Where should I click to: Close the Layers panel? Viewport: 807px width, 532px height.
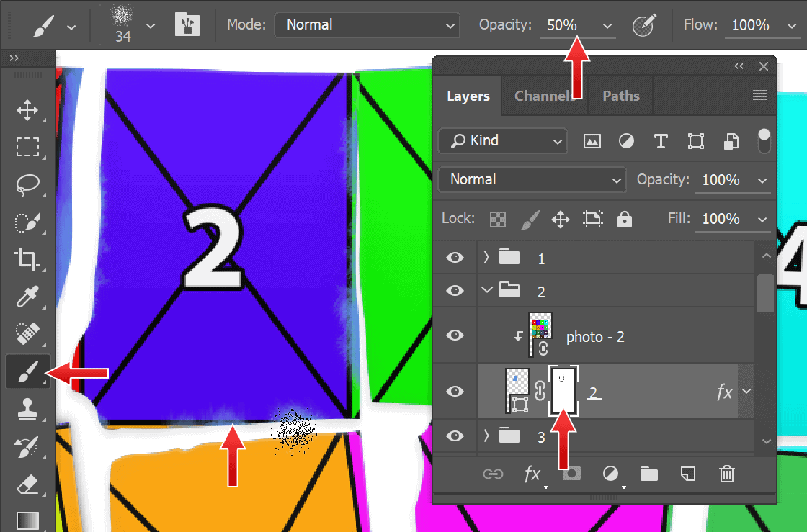click(x=764, y=66)
